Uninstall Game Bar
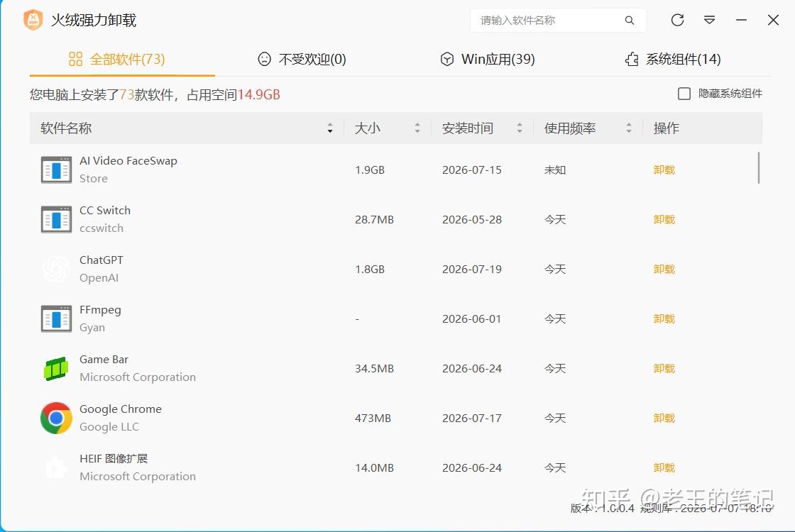 coord(664,368)
